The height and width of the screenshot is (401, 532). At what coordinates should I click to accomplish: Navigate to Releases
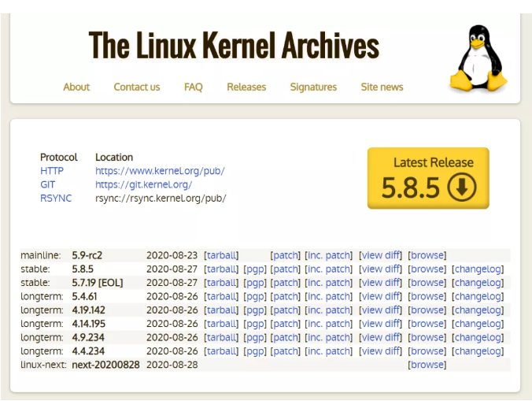coord(246,87)
